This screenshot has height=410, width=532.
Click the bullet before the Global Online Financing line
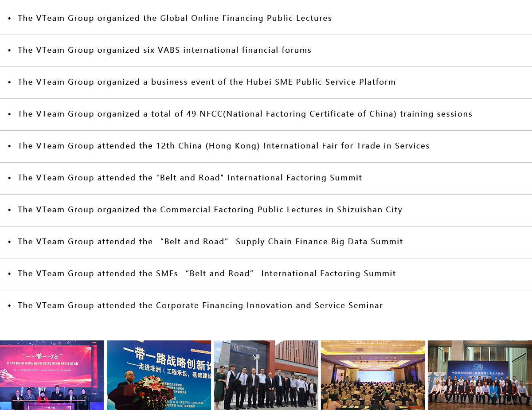pyautogui.click(x=9, y=19)
